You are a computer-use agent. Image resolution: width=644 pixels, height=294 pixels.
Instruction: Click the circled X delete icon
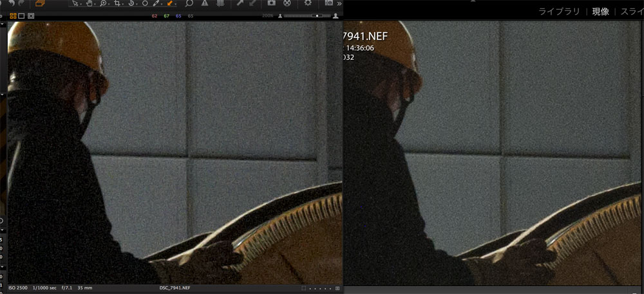[287, 3]
